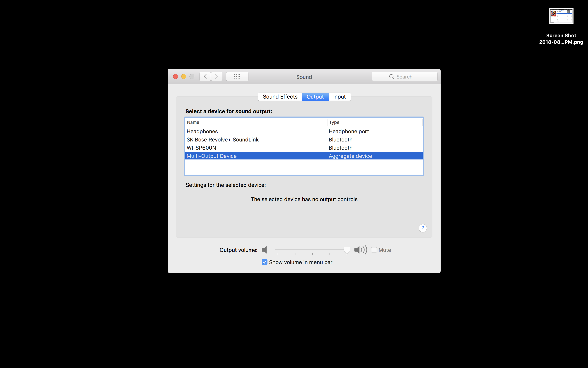588x368 pixels.
Task: Go back with the left chevron button
Action: [x=205, y=77]
